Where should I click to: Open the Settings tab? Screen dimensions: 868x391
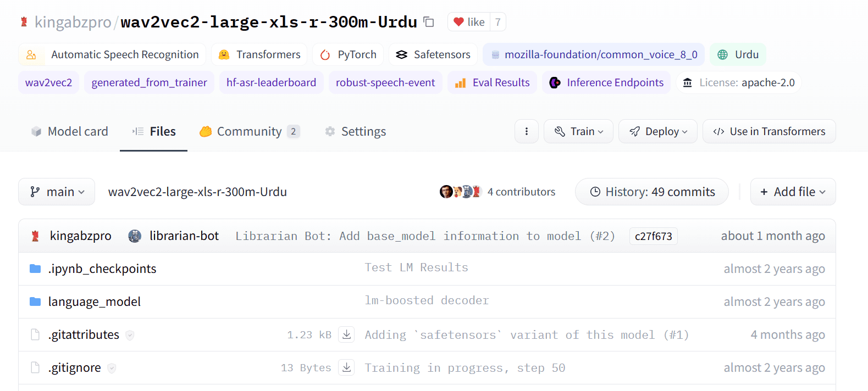pyautogui.click(x=355, y=132)
